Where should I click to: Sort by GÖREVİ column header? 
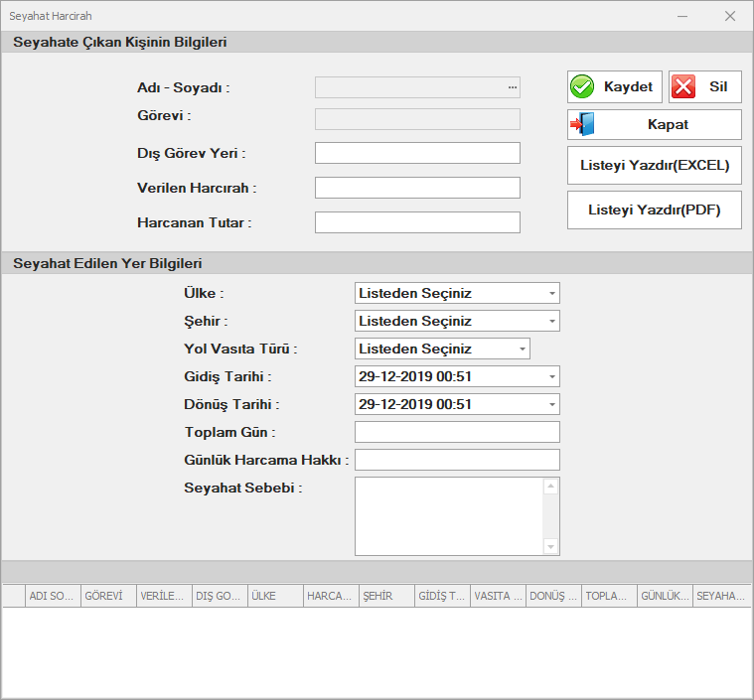point(108,596)
